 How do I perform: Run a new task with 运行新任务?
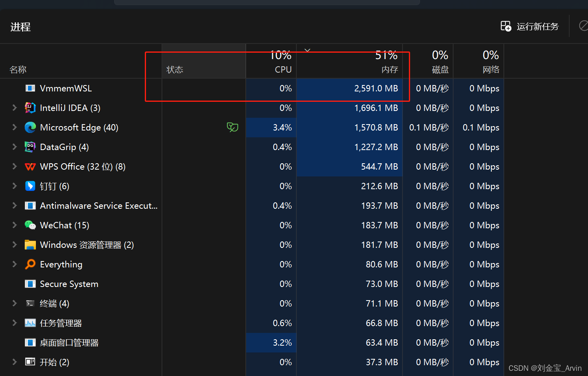point(530,26)
